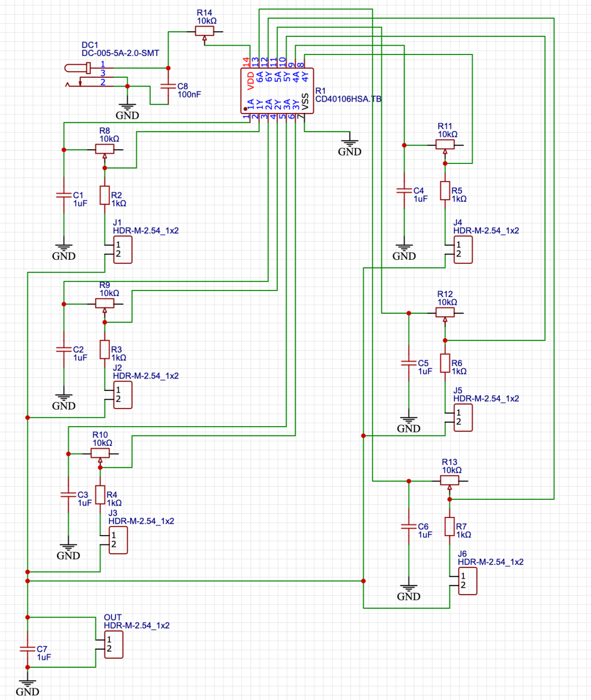The image size is (591, 700).
Task: Select the C8 capacitor symbol
Action: tap(168, 86)
